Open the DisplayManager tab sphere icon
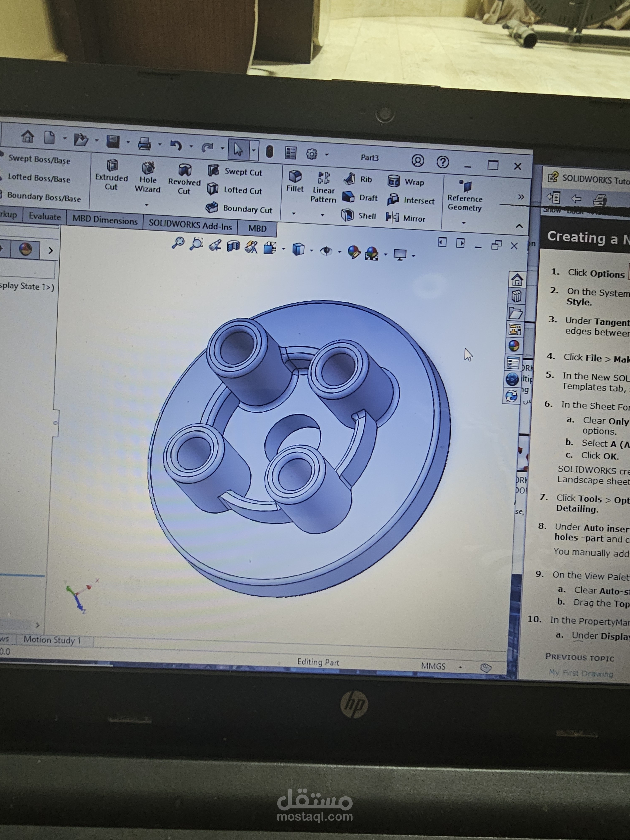The image size is (630, 840). (x=25, y=249)
